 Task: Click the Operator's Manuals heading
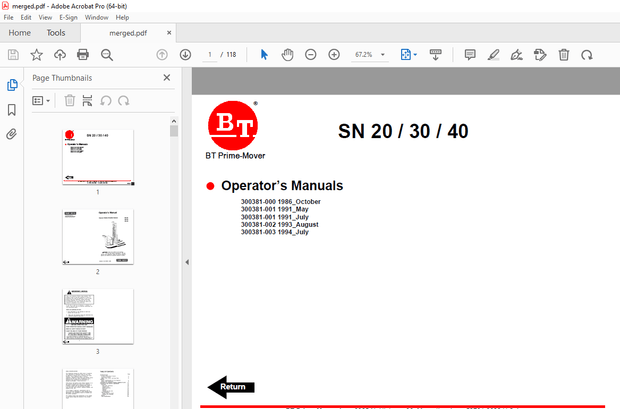[282, 186]
